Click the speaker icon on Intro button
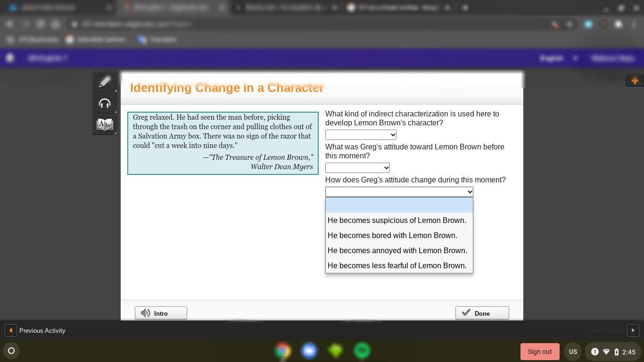The width and height of the screenshot is (644, 362). point(146,313)
